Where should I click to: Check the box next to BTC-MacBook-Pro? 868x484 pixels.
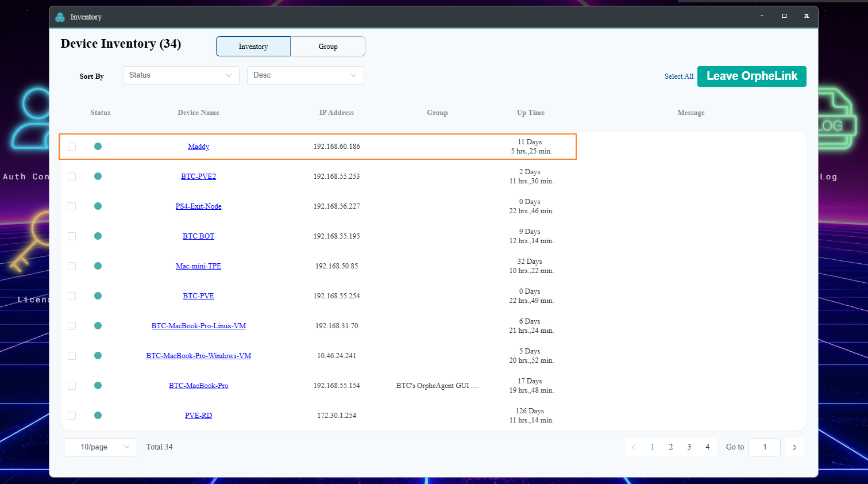[72, 386]
